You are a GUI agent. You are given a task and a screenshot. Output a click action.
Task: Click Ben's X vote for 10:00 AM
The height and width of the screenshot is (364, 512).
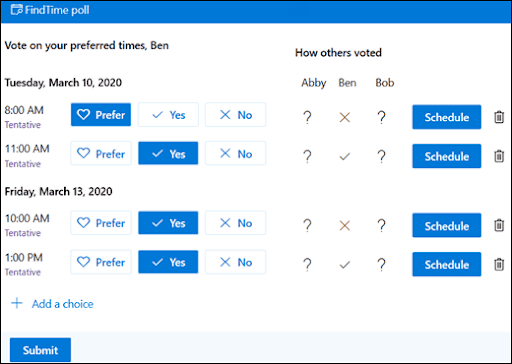(345, 226)
